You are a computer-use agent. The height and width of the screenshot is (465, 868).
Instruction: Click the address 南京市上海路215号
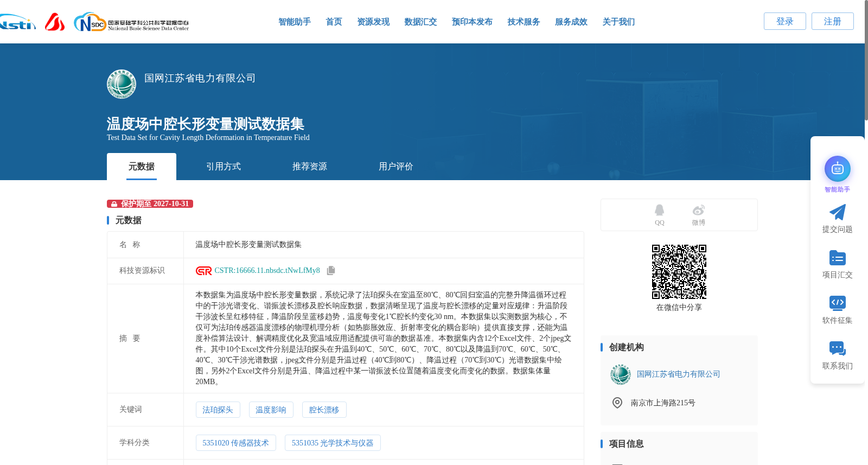663,403
